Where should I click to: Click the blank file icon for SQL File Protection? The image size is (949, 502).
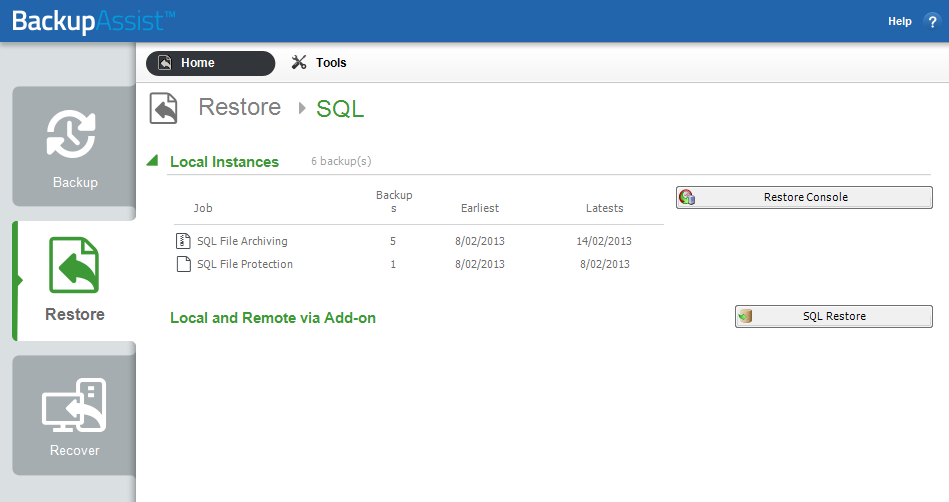(x=183, y=264)
